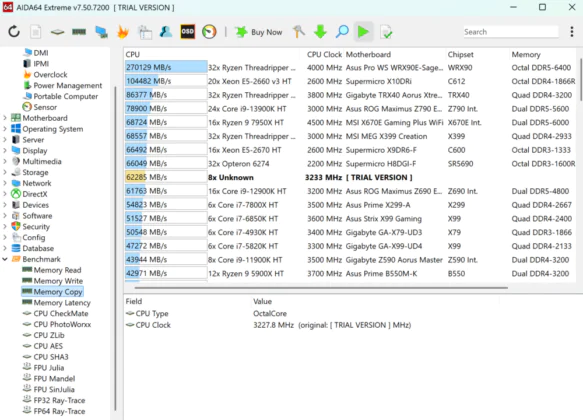This screenshot has height=420, width=583.
Task: Click the user/remote toolbar icon
Action: click(x=166, y=32)
